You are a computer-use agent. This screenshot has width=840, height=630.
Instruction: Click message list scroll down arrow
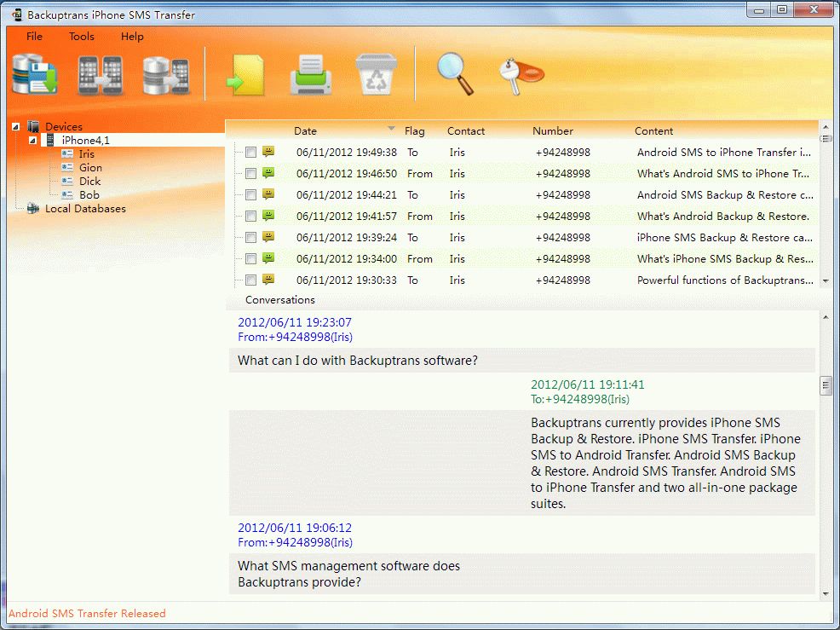[826, 281]
